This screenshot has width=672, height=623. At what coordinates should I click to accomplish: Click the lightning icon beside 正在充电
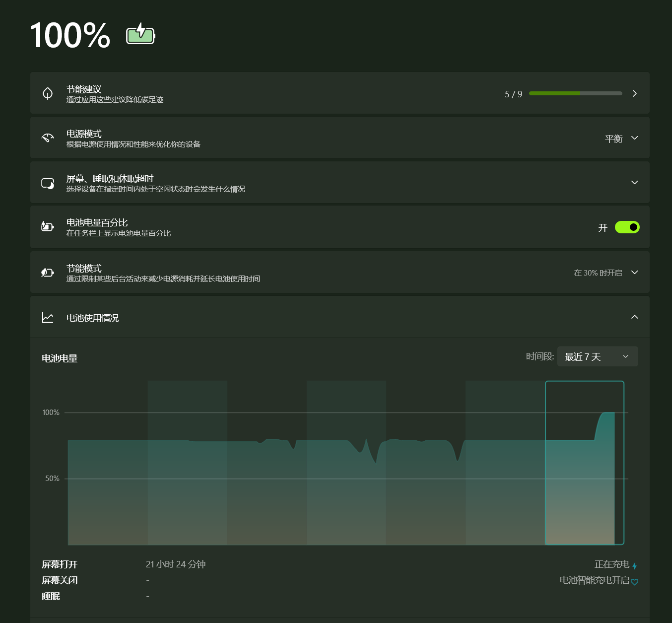point(634,566)
